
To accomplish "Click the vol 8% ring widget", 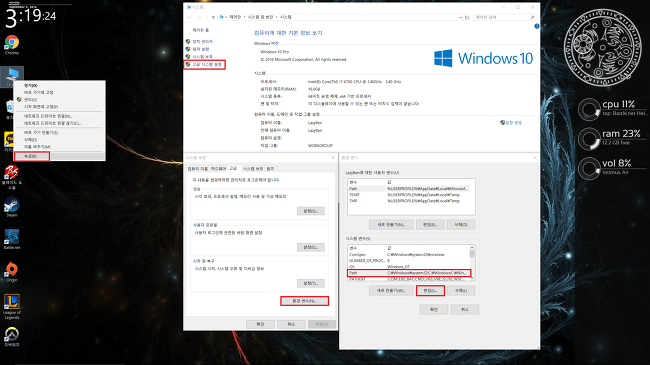I will coord(589,168).
